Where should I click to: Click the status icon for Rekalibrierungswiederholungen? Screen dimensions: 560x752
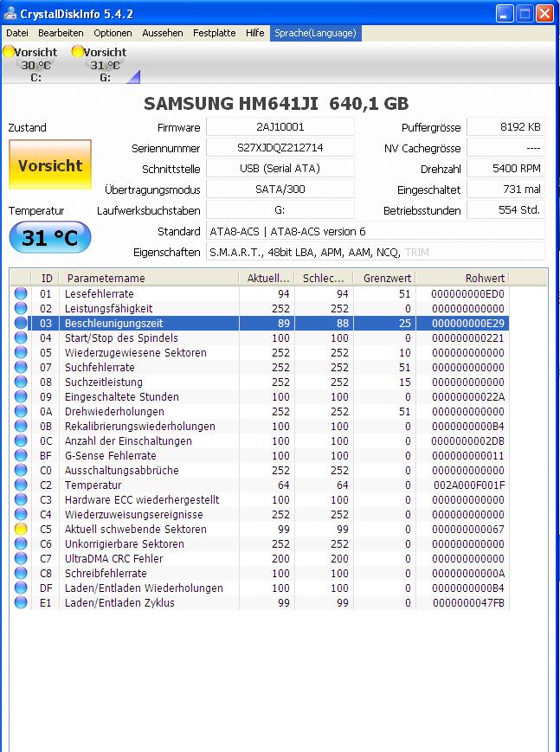(21, 426)
